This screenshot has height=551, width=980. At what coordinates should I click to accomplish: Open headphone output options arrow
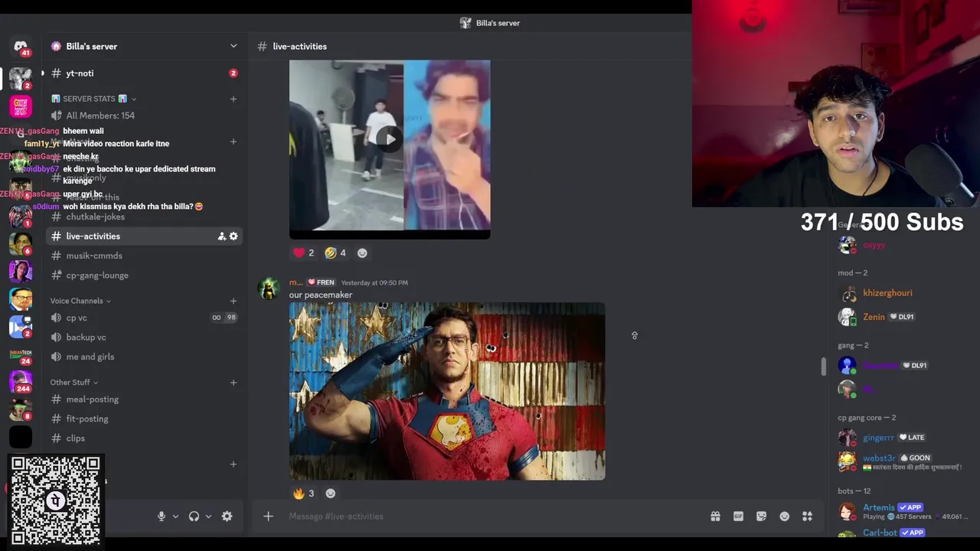point(208,517)
